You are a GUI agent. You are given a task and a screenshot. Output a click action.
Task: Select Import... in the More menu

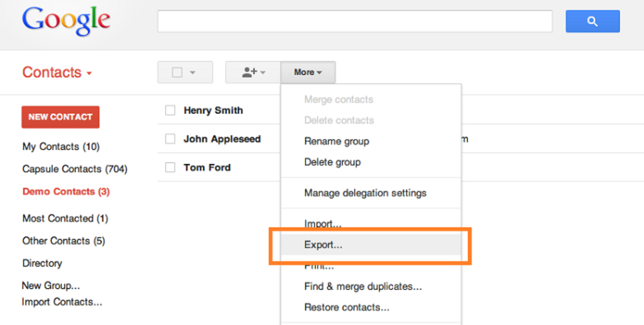point(323,224)
